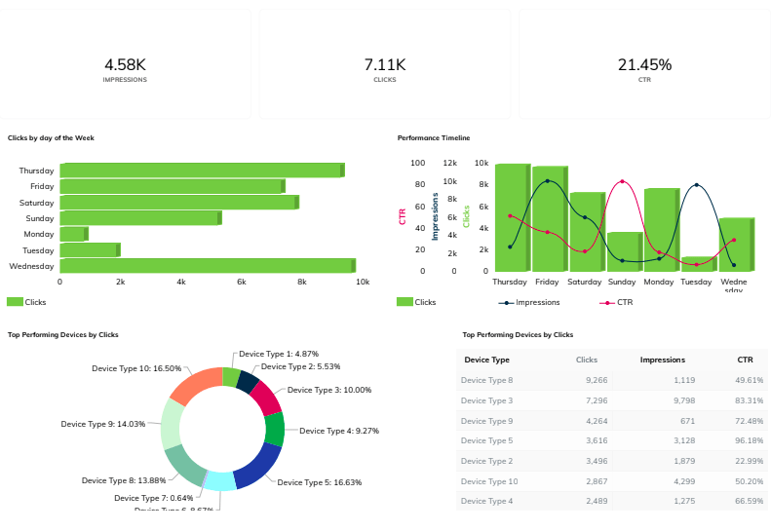The height and width of the screenshot is (532, 771).
Task: Open the 4.58K Impressions summary card
Action: (x=125, y=65)
